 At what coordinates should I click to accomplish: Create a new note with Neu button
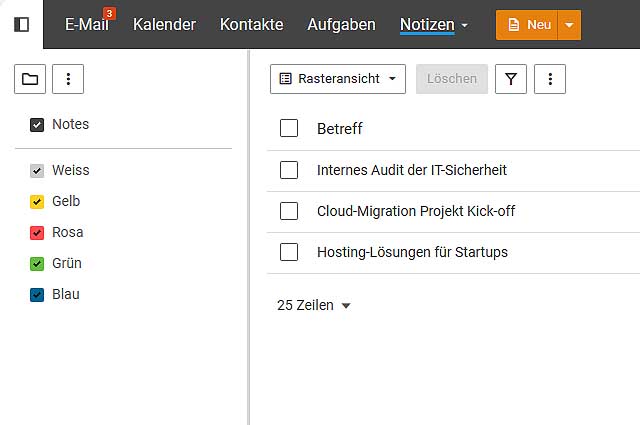pos(527,25)
